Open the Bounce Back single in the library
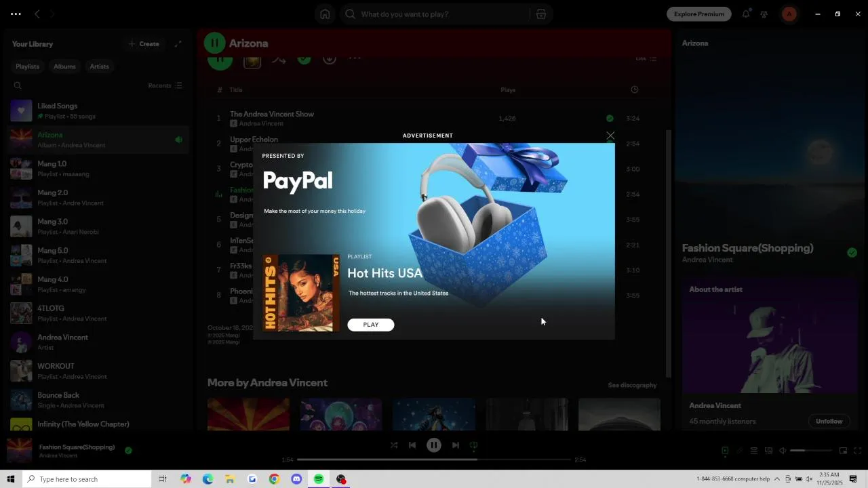This screenshot has width=868, height=488. point(97,400)
